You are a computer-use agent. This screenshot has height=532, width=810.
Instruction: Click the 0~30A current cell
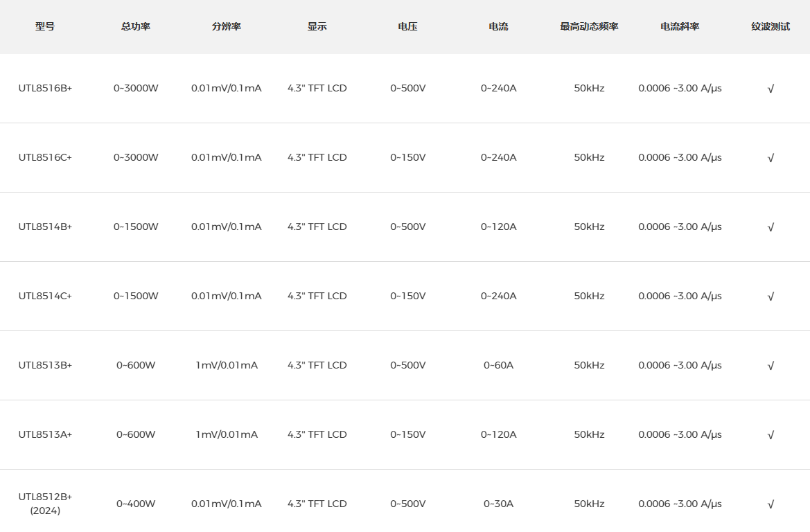(498, 504)
